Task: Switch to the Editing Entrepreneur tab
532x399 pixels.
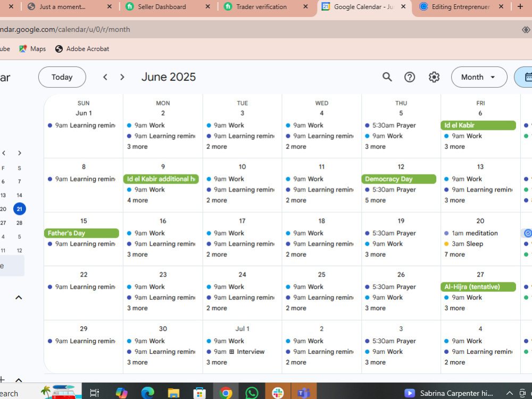Action: (460, 6)
